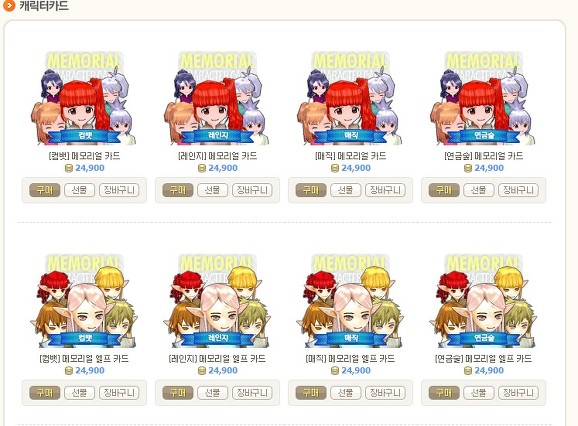Select the 캐릭터카드 section heading
Viewport: 578px width, 426px height.
(x=44, y=6)
